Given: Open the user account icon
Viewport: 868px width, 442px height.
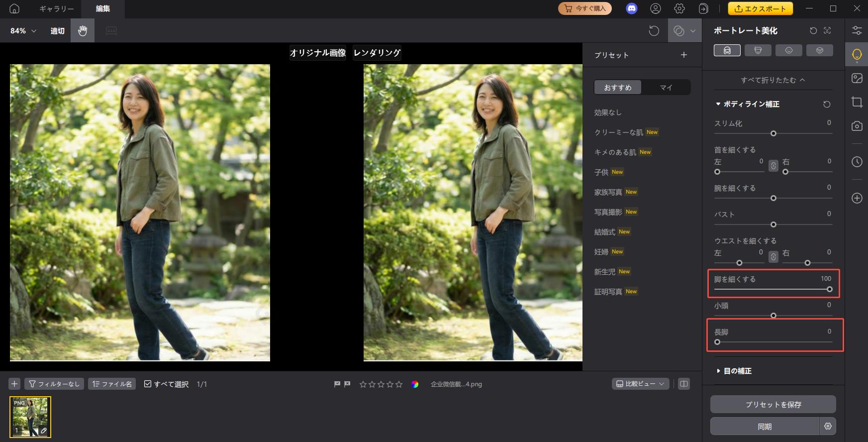Looking at the screenshot, I should pos(656,8).
